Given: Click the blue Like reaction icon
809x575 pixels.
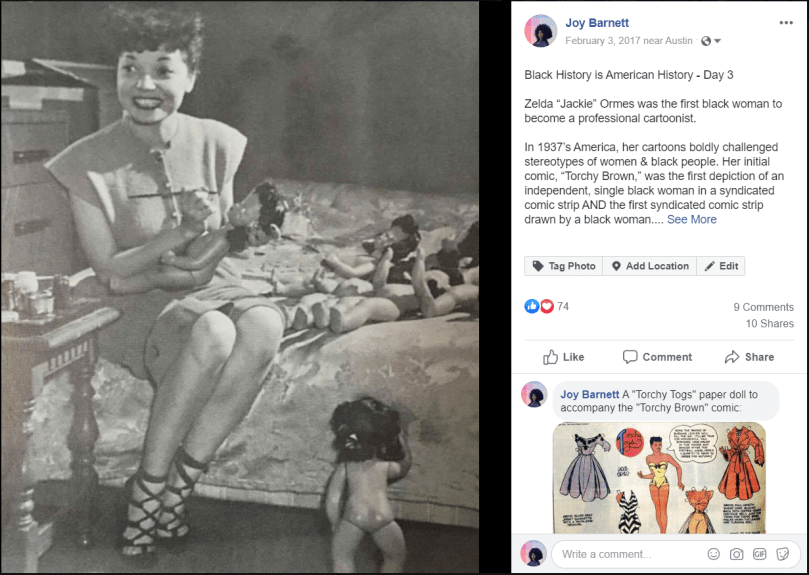Looking at the screenshot, I should coord(531,306).
